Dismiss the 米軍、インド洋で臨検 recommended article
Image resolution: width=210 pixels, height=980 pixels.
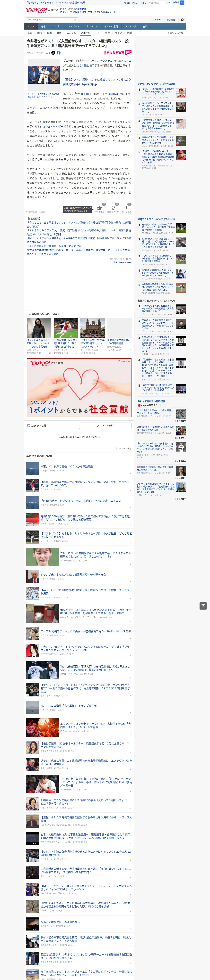click(x=130, y=473)
